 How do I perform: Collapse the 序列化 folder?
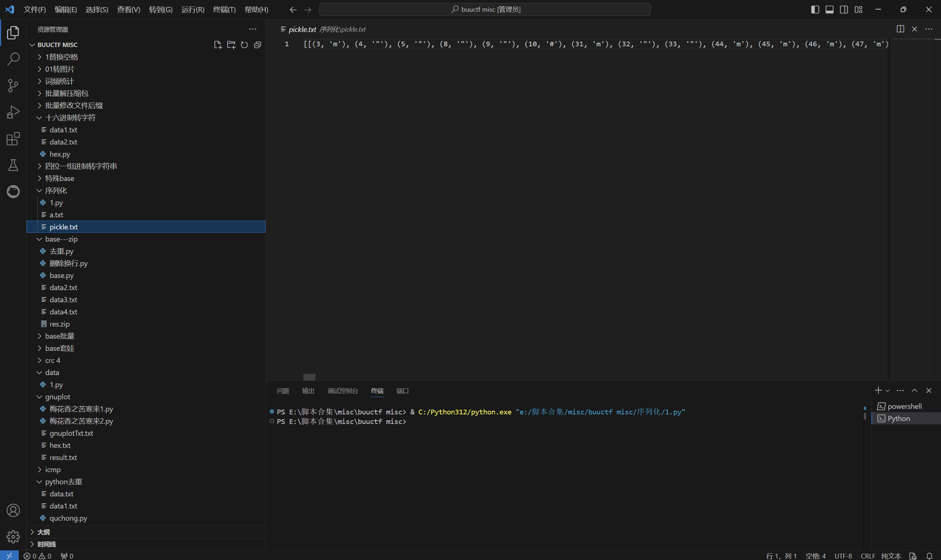click(146, 190)
